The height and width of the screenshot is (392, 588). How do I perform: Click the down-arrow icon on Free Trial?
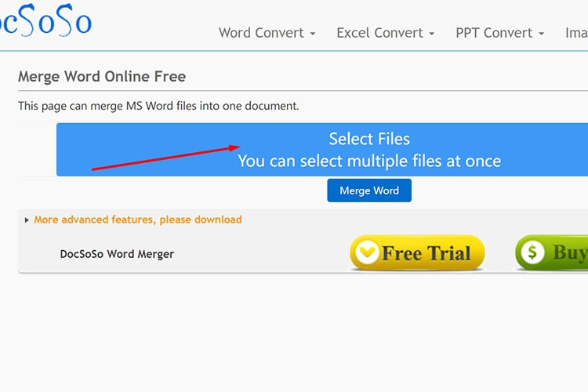point(367,252)
